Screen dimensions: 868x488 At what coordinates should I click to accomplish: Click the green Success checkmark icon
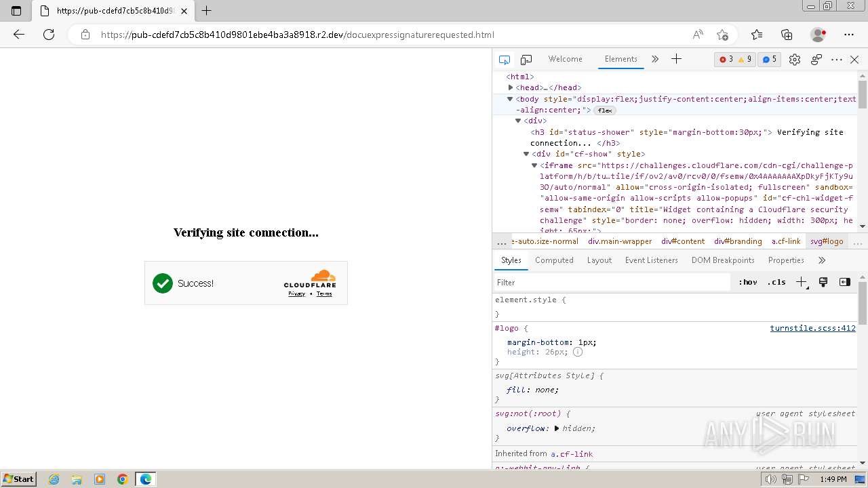click(x=163, y=283)
